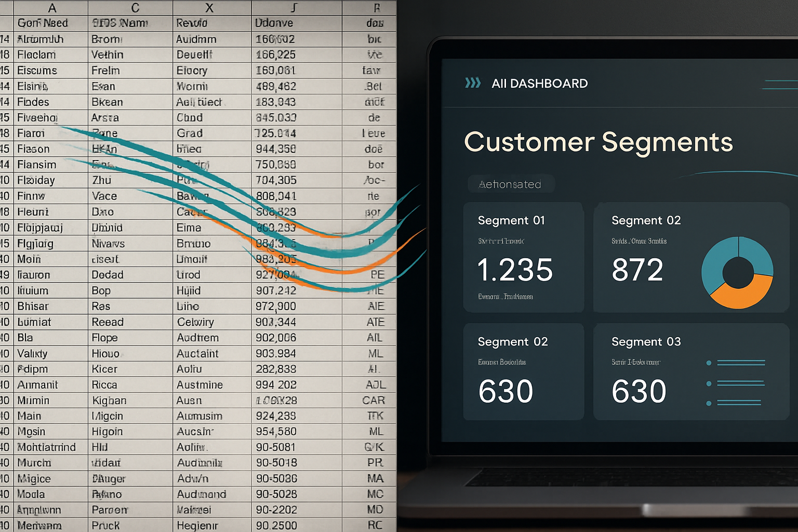Screen dimensions: 798x532
Task: Open the Segment 02 card showing 872
Action: (x=691, y=257)
